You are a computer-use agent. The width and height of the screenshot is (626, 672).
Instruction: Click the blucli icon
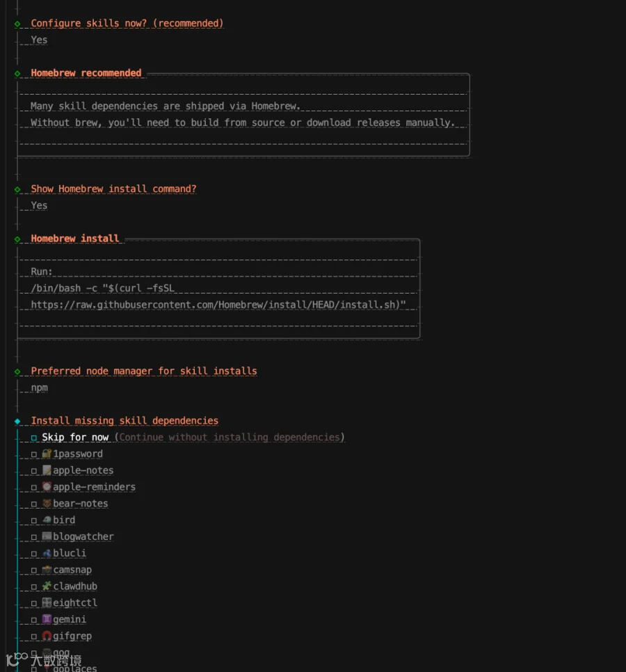coord(47,553)
